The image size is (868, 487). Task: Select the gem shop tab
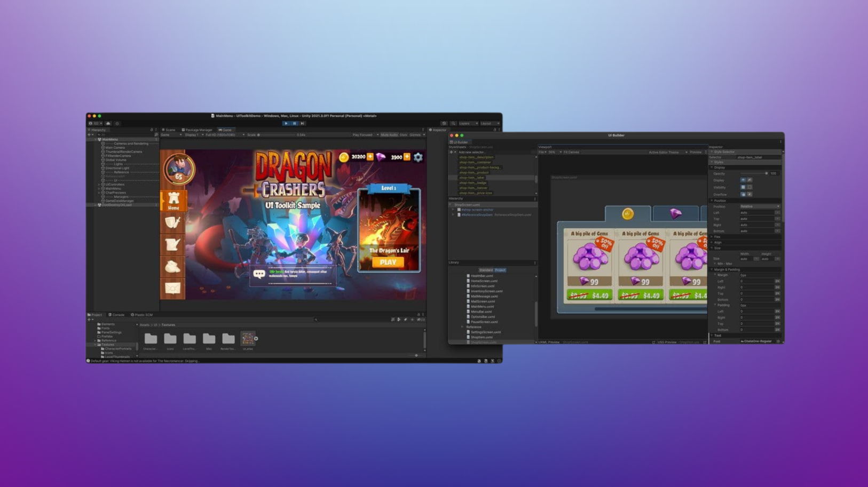[x=676, y=214]
